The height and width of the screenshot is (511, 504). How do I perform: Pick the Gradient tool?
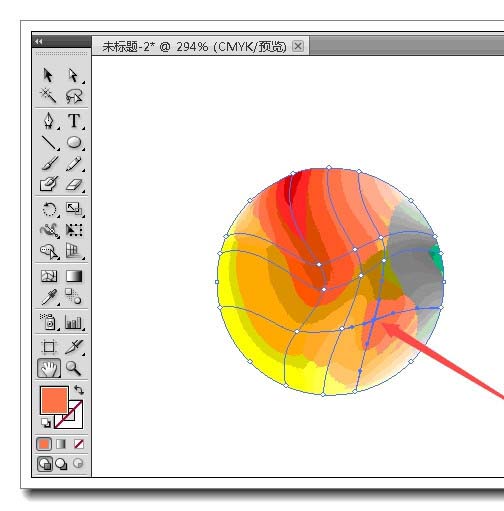coord(74,276)
